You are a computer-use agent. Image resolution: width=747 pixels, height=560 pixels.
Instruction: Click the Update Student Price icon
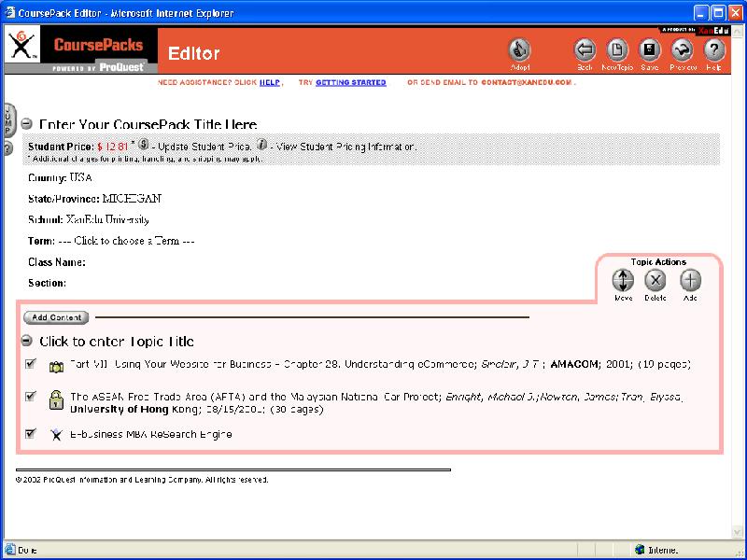pyautogui.click(x=144, y=146)
